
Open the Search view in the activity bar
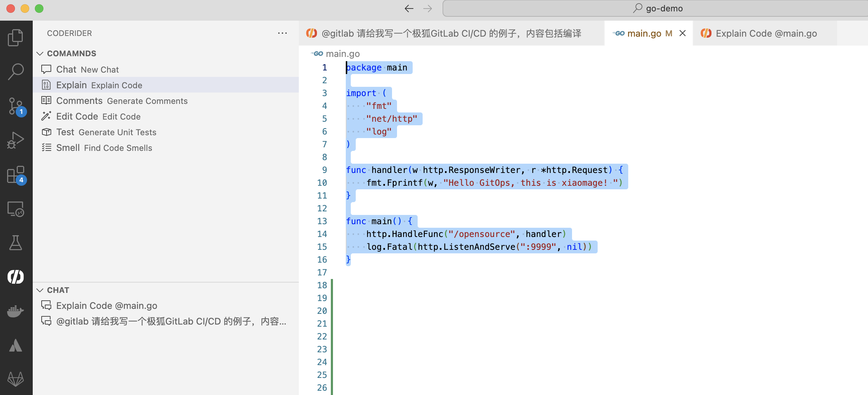tap(16, 71)
